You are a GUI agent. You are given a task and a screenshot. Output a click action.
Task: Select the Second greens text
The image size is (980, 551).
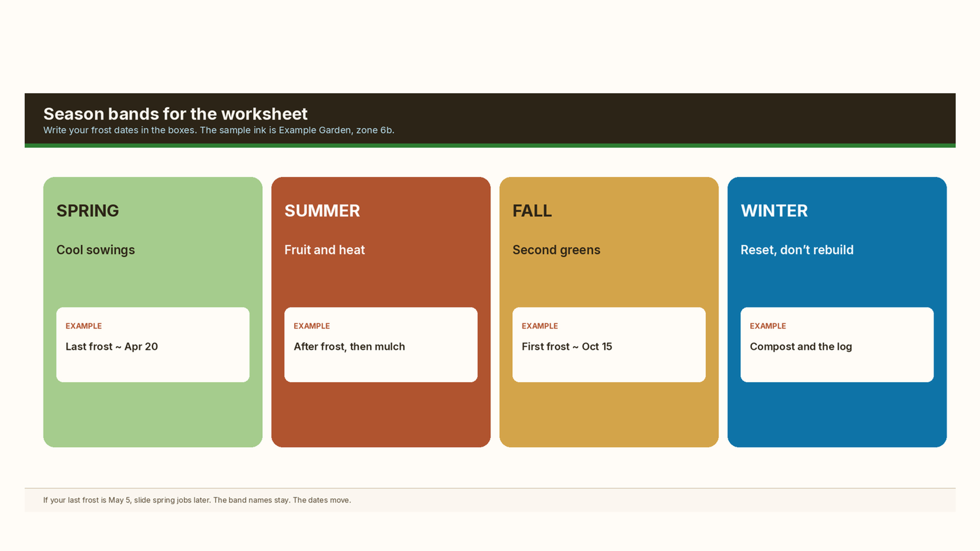tap(556, 250)
